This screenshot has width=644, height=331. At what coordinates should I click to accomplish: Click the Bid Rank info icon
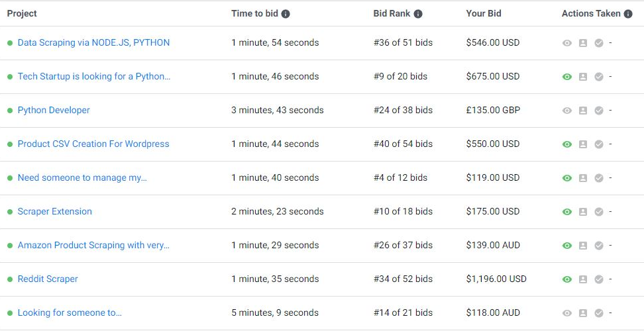click(417, 14)
